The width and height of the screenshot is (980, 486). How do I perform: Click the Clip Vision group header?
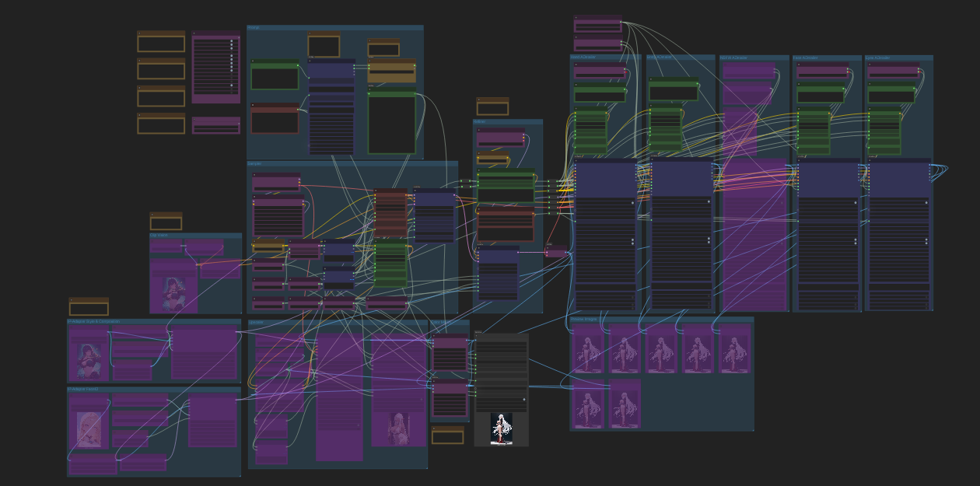(195, 236)
